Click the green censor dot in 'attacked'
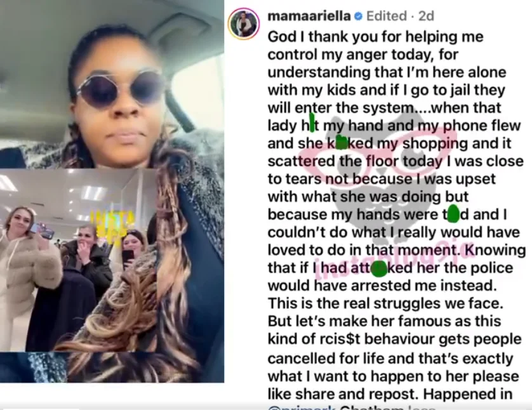Screen dimensions: 532x410 point(380,268)
